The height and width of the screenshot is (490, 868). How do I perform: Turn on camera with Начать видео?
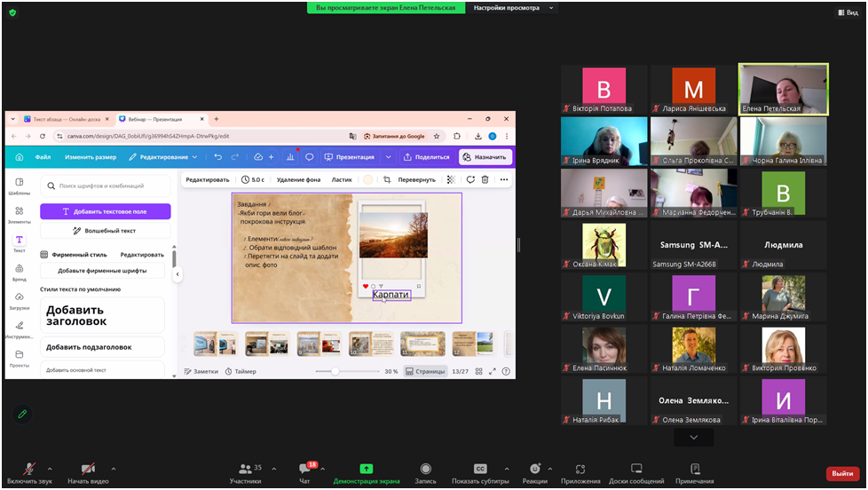87,470
